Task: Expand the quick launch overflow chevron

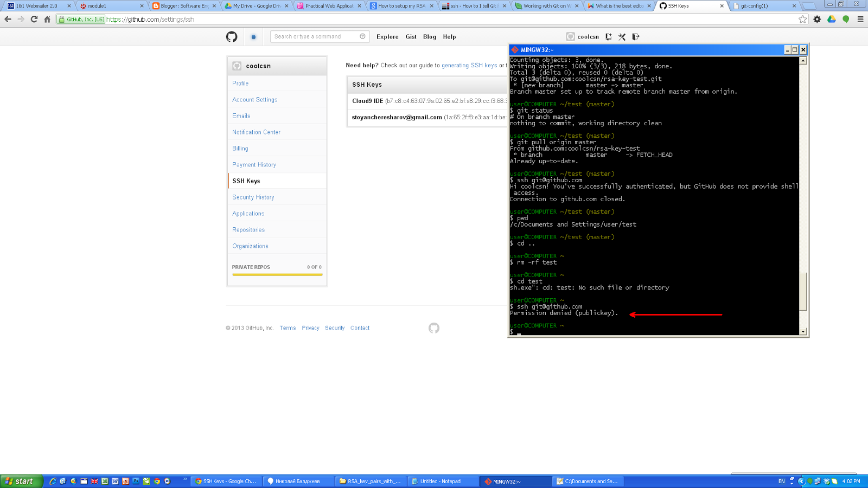Action: tap(185, 479)
